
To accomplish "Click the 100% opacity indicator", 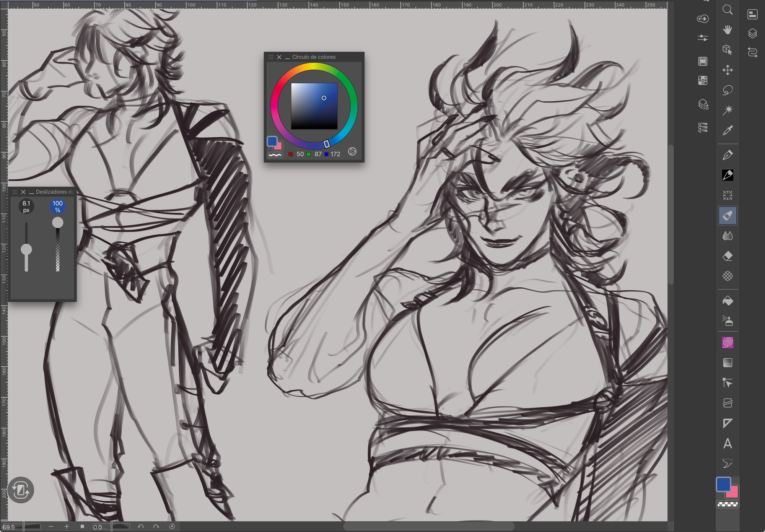I will click(x=57, y=207).
